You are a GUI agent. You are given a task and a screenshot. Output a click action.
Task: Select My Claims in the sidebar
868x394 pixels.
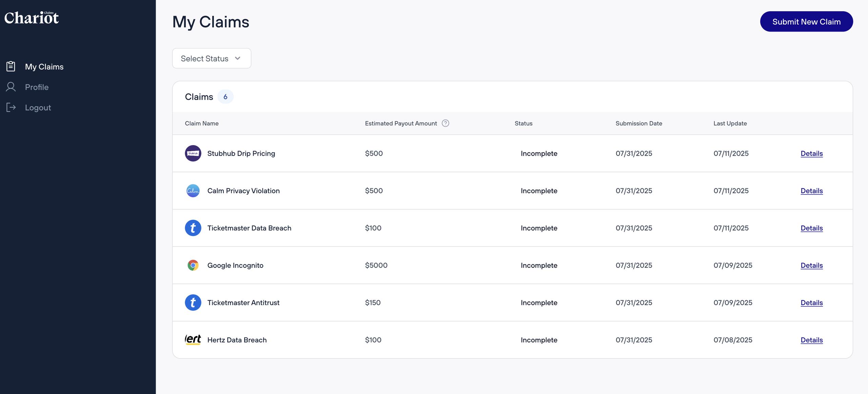pyautogui.click(x=44, y=67)
